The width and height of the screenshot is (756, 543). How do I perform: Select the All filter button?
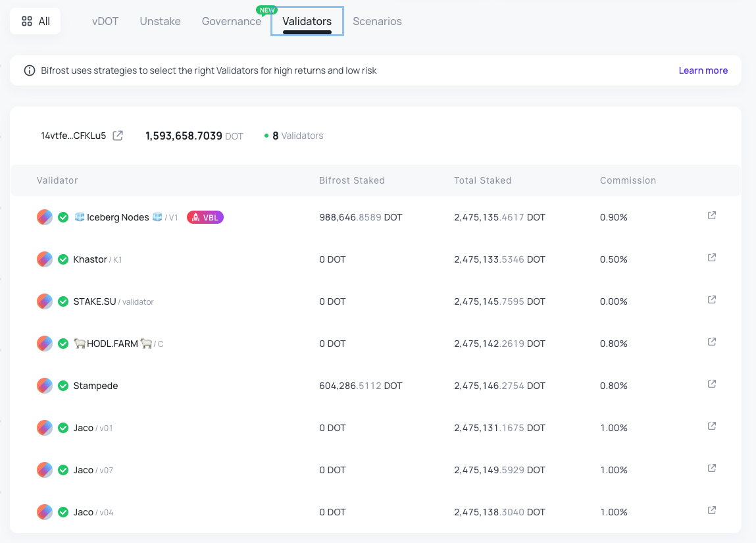click(x=35, y=21)
